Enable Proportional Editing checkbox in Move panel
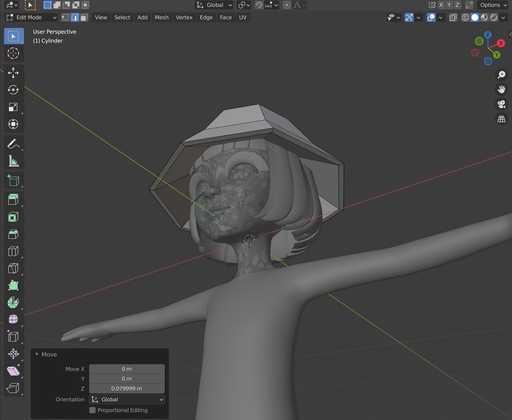 [x=92, y=410]
